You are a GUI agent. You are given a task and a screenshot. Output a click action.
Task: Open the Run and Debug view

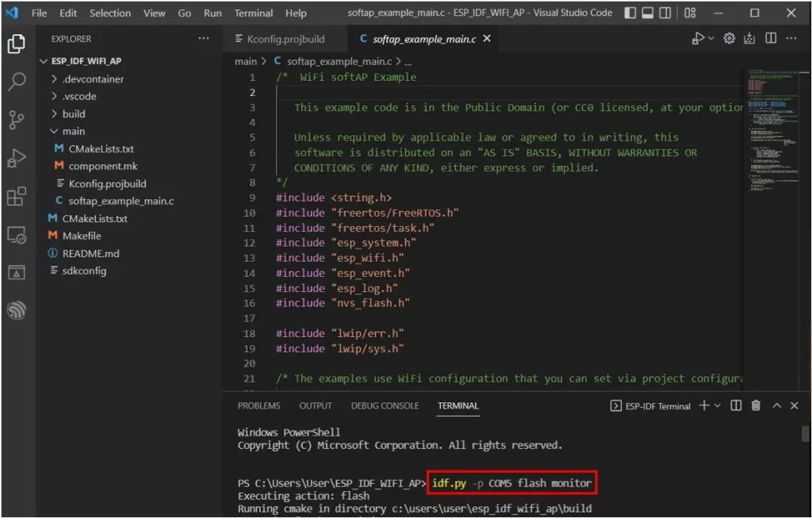click(17, 158)
